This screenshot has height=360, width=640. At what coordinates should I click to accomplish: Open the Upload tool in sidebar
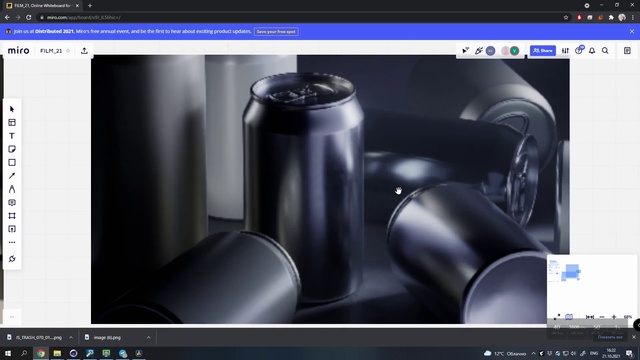[12, 229]
